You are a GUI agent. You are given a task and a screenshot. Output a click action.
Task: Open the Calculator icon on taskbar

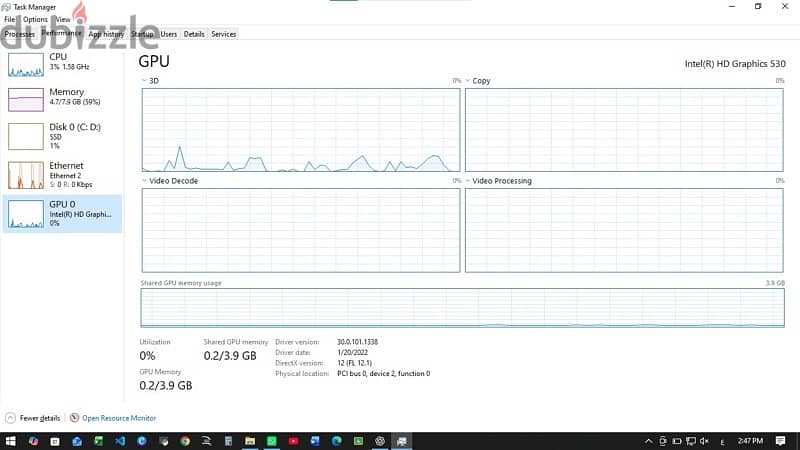coord(229,441)
